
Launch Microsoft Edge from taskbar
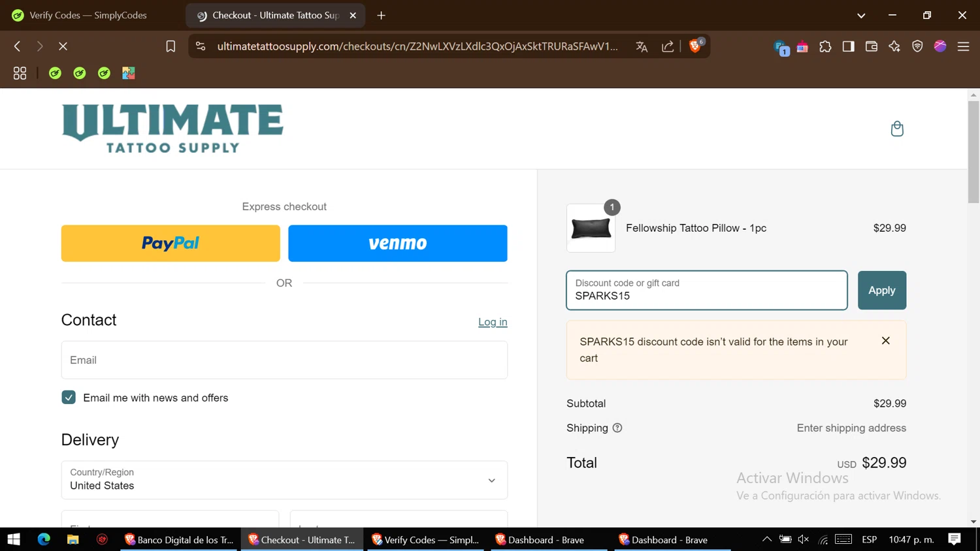point(44,539)
